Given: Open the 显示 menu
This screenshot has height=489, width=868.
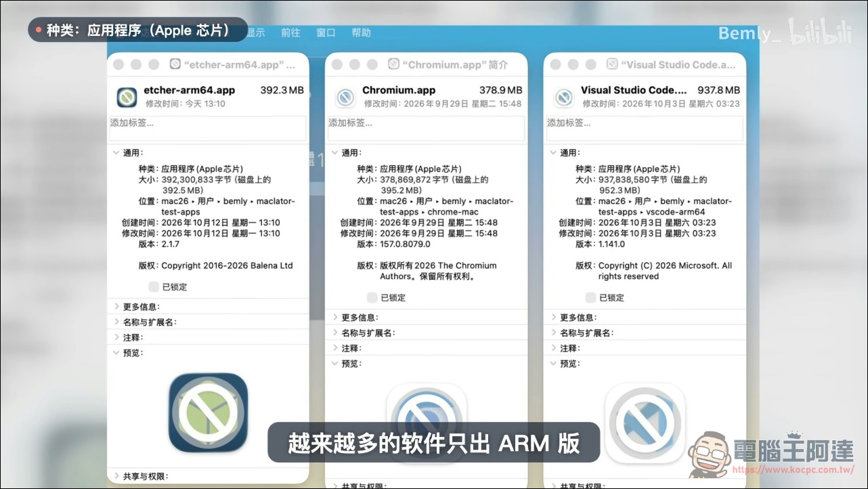Looking at the screenshot, I should point(255,33).
